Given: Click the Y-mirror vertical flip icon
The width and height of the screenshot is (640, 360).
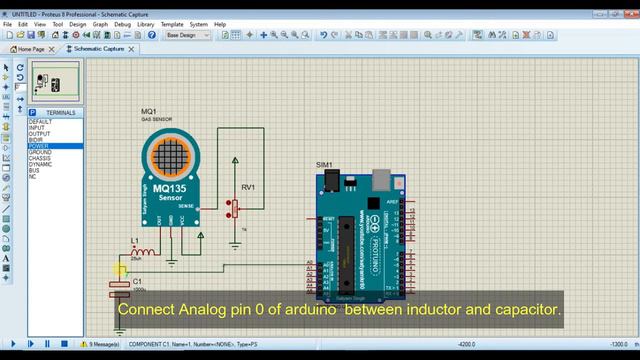Looking at the screenshot, I should pyautogui.click(x=20, y=109).
